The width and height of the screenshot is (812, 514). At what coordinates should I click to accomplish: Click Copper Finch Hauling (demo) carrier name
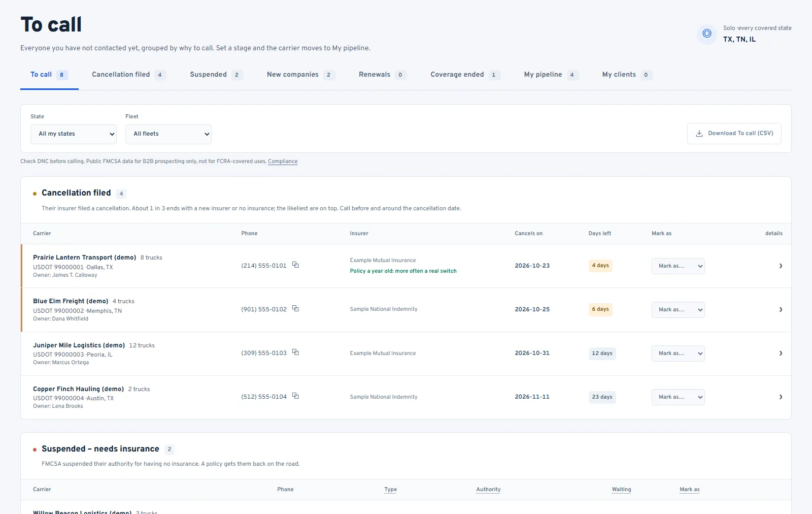(x=78, y=389)
